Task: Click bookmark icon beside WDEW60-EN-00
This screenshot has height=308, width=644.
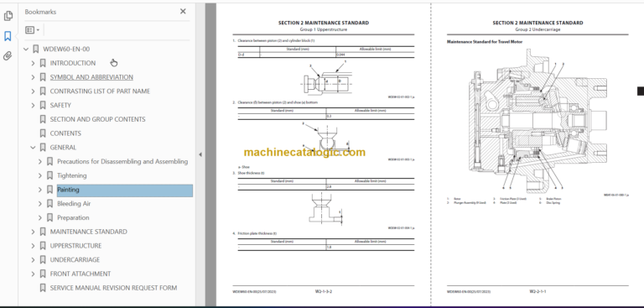Action: 36,49
